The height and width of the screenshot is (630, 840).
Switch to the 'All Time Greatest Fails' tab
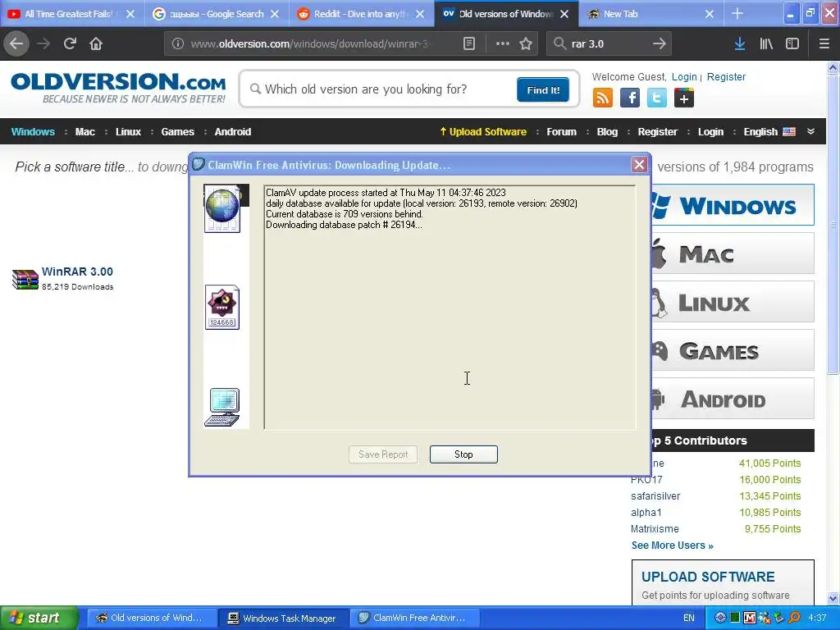72,14
